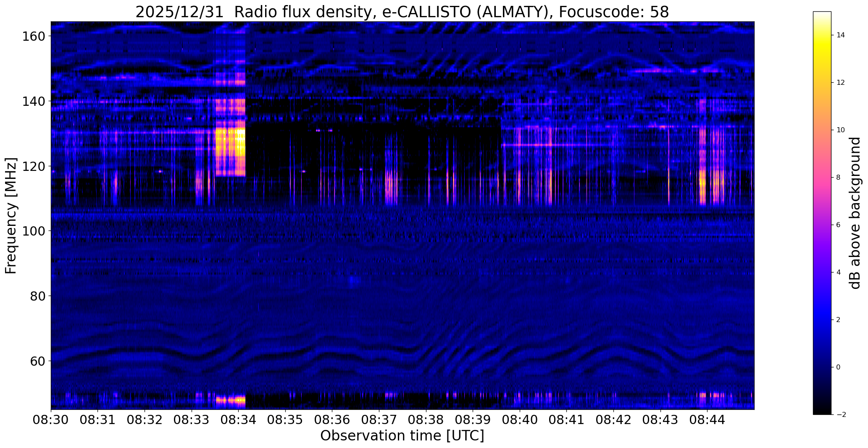Click the 120 frequency tick label

click(34, 166)
